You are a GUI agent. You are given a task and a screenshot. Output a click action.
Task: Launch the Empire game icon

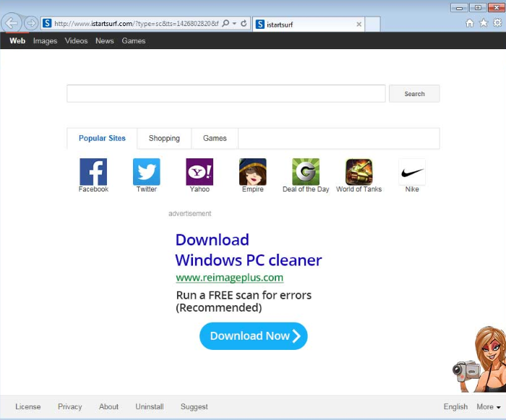pos(253,172)
